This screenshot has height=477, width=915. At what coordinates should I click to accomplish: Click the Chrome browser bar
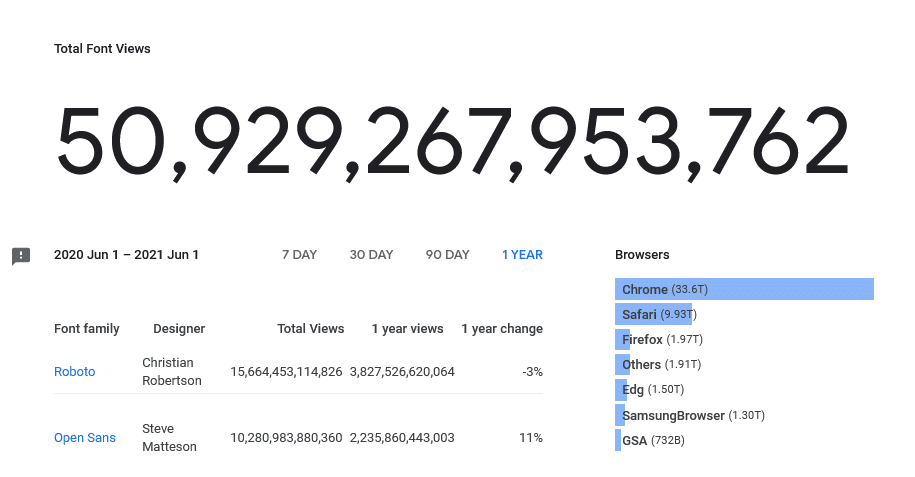click(744, 289)
